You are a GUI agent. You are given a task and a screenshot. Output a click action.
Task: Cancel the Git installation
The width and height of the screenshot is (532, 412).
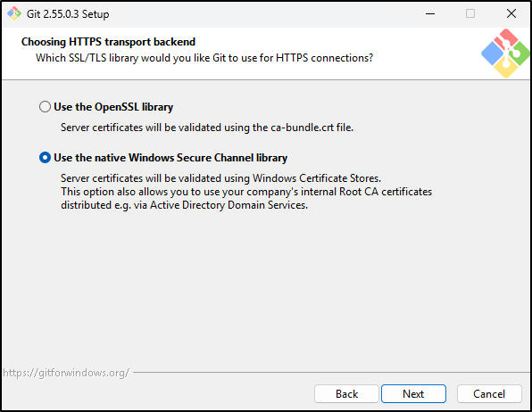[x=489, y=393]
